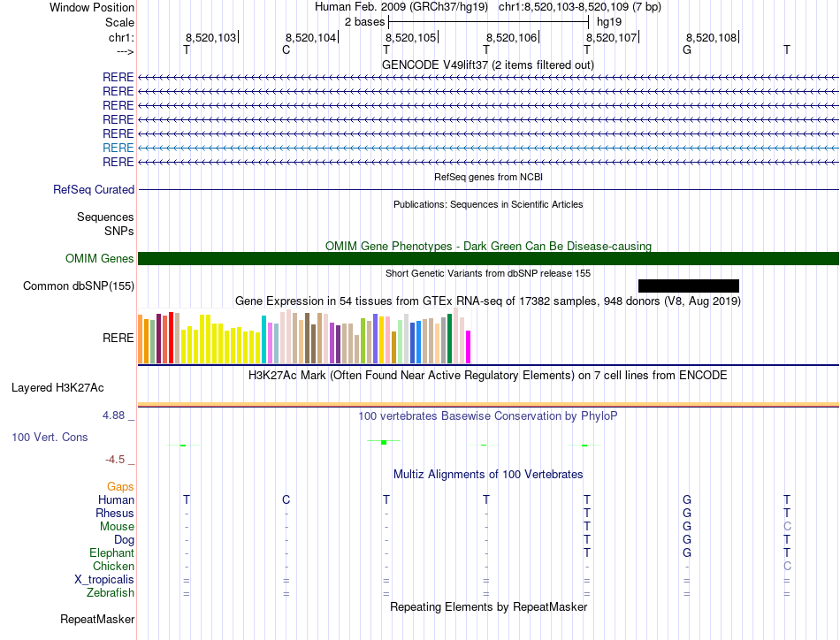The image size is (840, 640).
Task: Click Repeating Elements by RepeatMasker title
Action: click(488, 606)
